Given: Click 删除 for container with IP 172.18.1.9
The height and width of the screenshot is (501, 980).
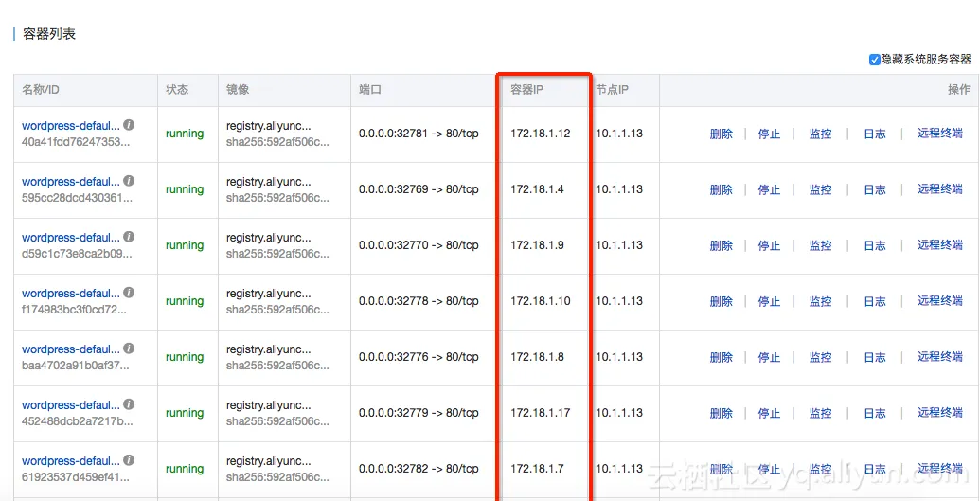Looking at the screenshot, I should click(x=722, y=246).
